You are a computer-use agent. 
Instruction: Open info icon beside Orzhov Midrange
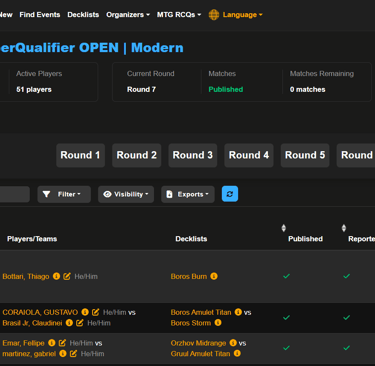tap(233, 343)
